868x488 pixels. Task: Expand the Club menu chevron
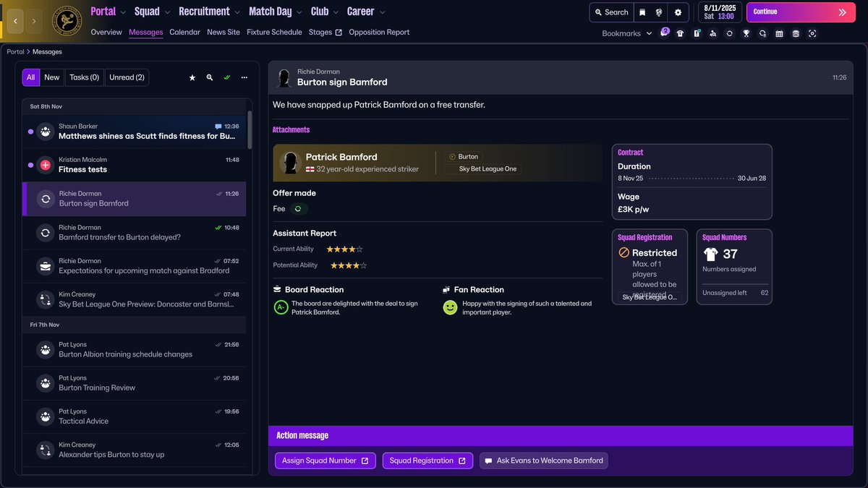336,12
